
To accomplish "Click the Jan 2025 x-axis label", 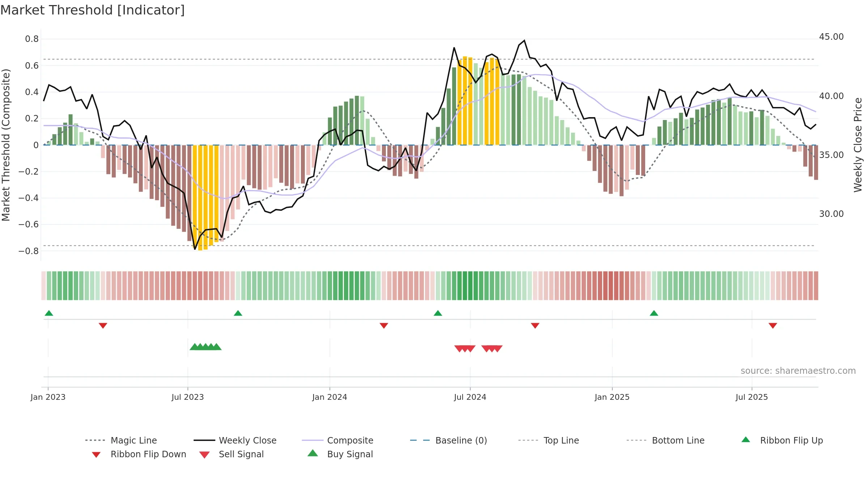I will [612, 397].
